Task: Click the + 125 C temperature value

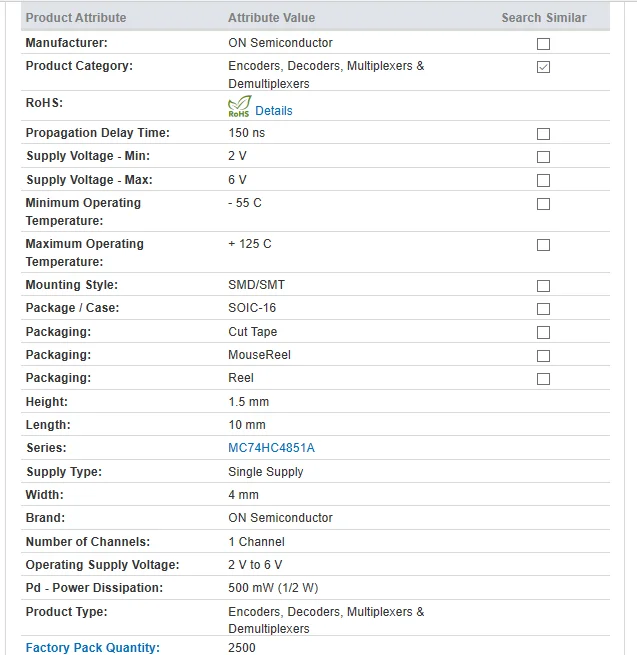Action: 250,244
